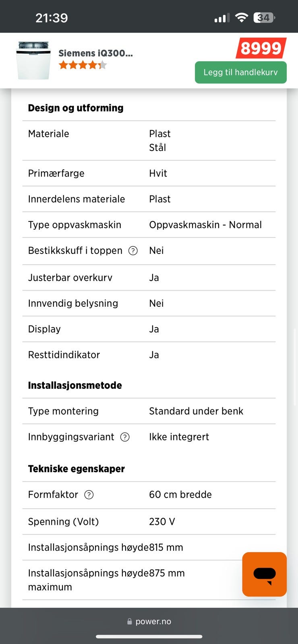This screenshot has height=644, width=298.
Task: Tap the home indicator bar at bottom
Action: pyautogui.click(x=149, y=637)
